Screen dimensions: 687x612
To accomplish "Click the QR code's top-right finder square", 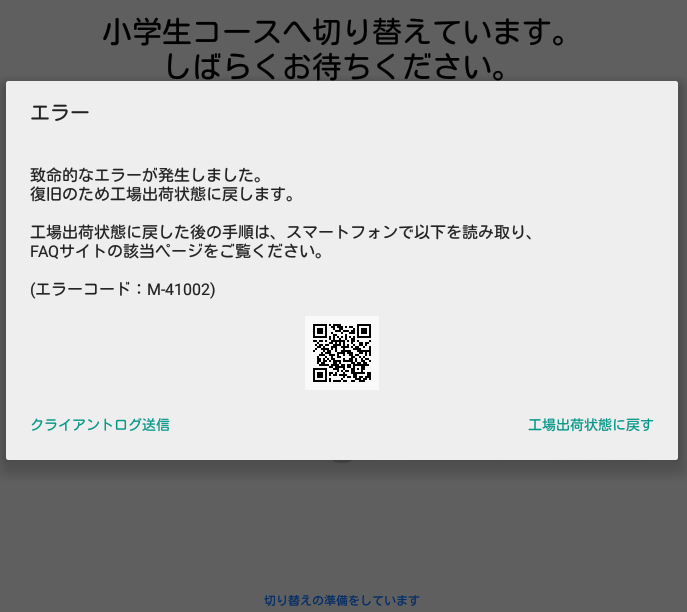I will coord(364,331).
